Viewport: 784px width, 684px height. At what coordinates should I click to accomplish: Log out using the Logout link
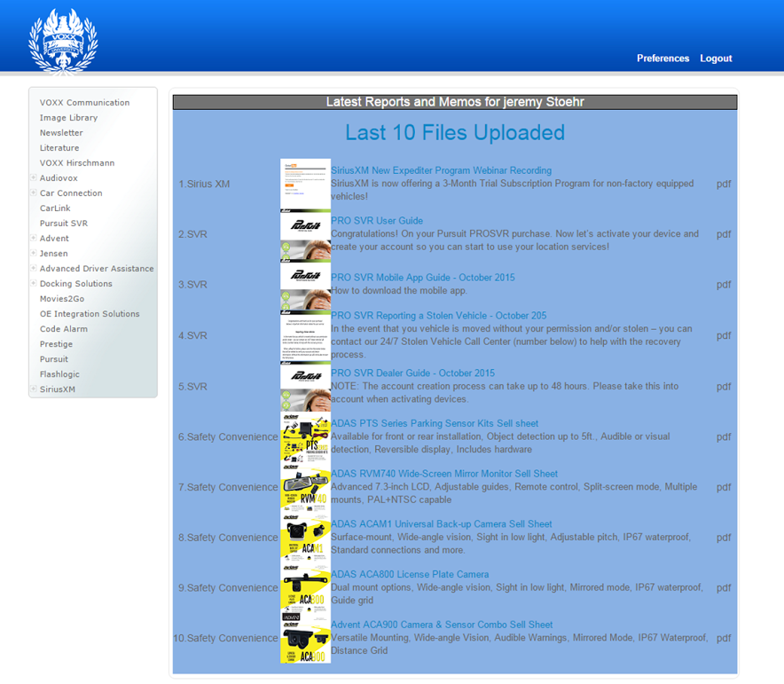(716, 59)
